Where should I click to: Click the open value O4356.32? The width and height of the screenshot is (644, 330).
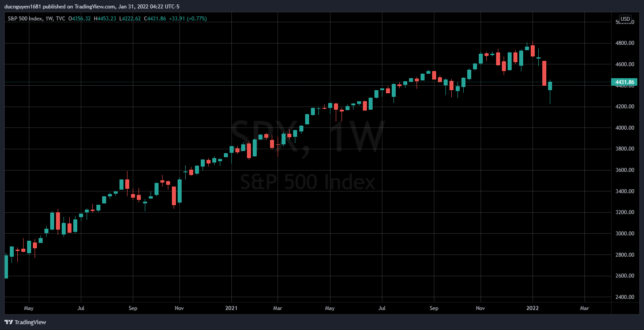pos(80,19)
